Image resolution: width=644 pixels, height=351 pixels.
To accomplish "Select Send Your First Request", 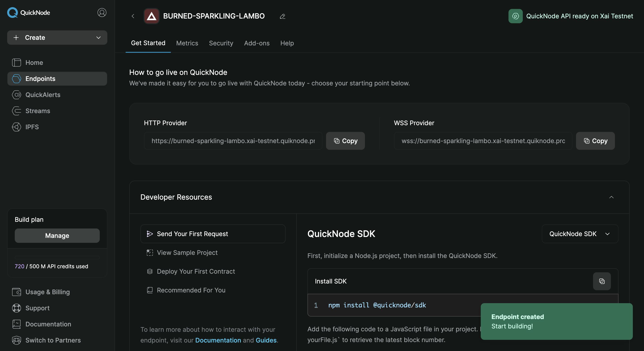I will point(213,234).
